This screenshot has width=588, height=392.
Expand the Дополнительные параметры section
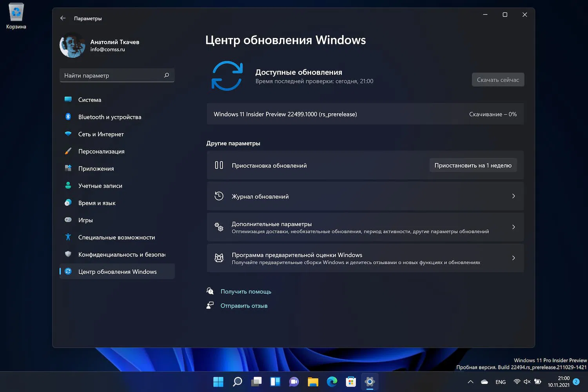(x=514, y=227)
